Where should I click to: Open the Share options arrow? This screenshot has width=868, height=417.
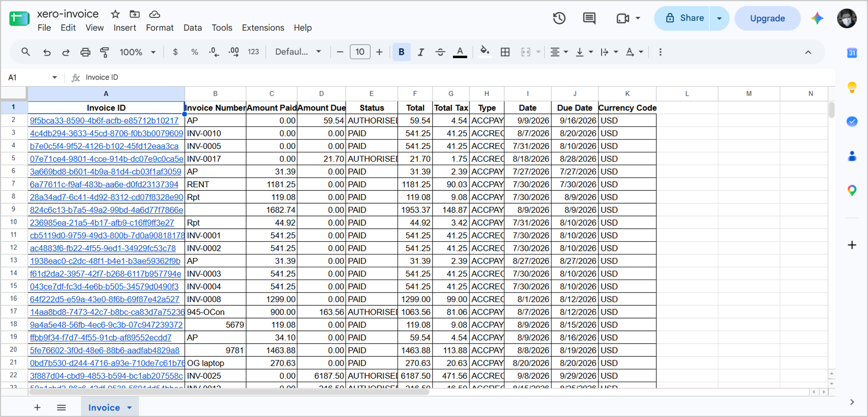click(x=719, y=18)
